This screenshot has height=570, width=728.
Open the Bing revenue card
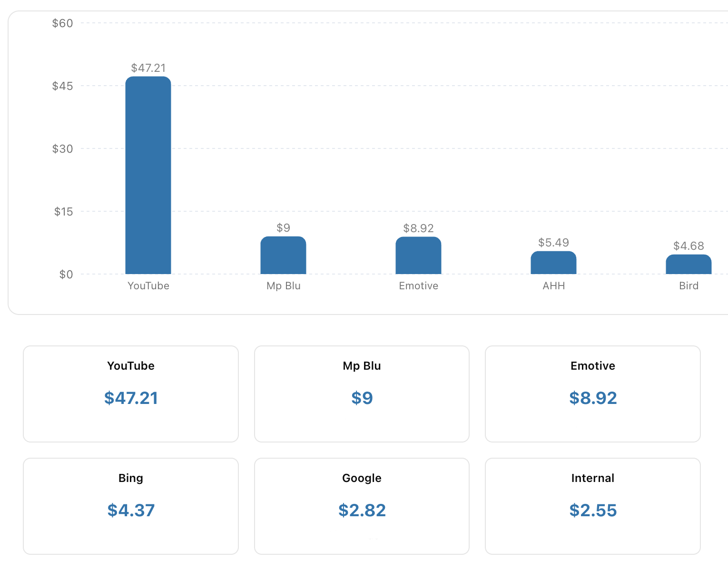pyautogui.click(x=131, y=506)
